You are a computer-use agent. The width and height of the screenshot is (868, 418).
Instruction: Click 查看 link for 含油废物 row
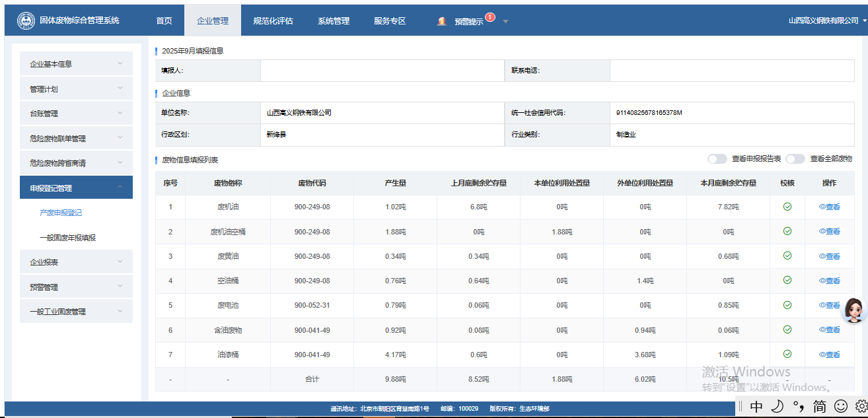[830, 330]
